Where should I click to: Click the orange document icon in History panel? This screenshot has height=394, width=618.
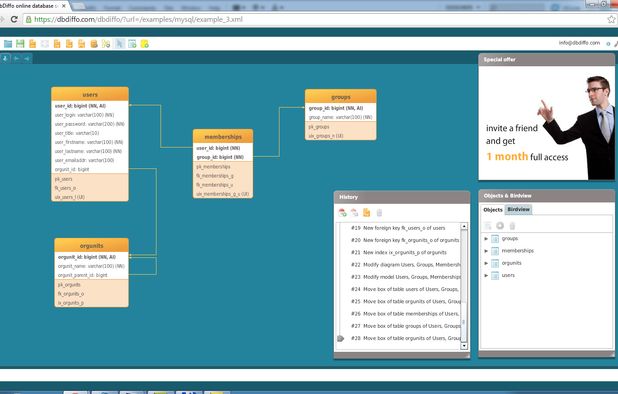coord(367,213)
